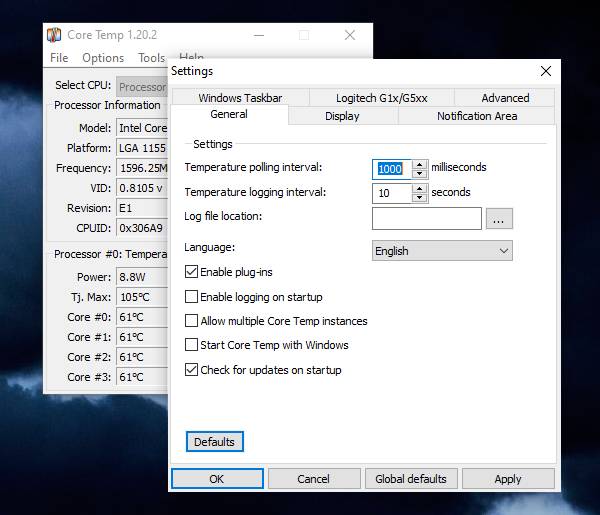Select the General tab
This screenshot has width=600, height=515.
coord(229,114)
